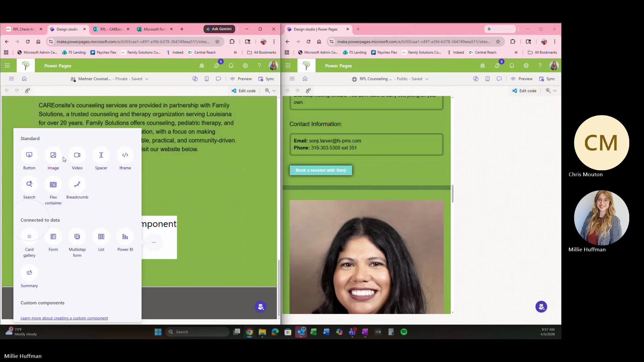The image size is (644, 362).
Task: Switch to RPL - CAREonsite browser tab
Action: point(111,29)
